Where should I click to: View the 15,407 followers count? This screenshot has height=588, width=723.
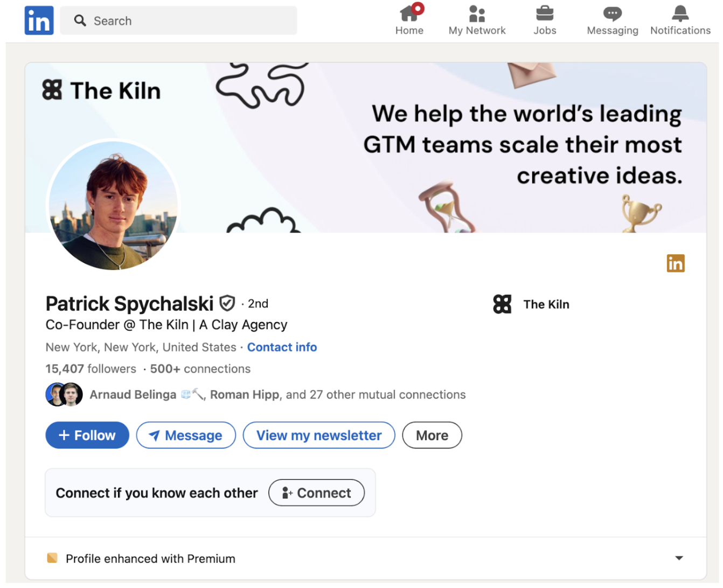click(x=91, y=369)
